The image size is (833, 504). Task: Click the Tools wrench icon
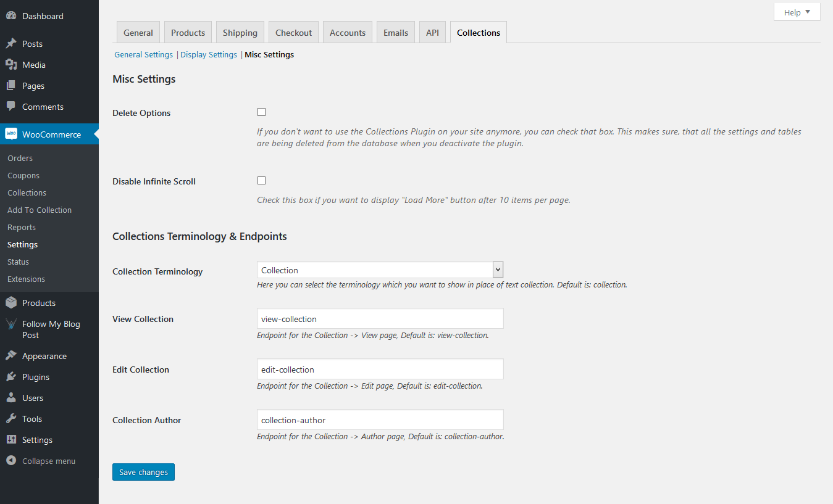tap(11, 419)
